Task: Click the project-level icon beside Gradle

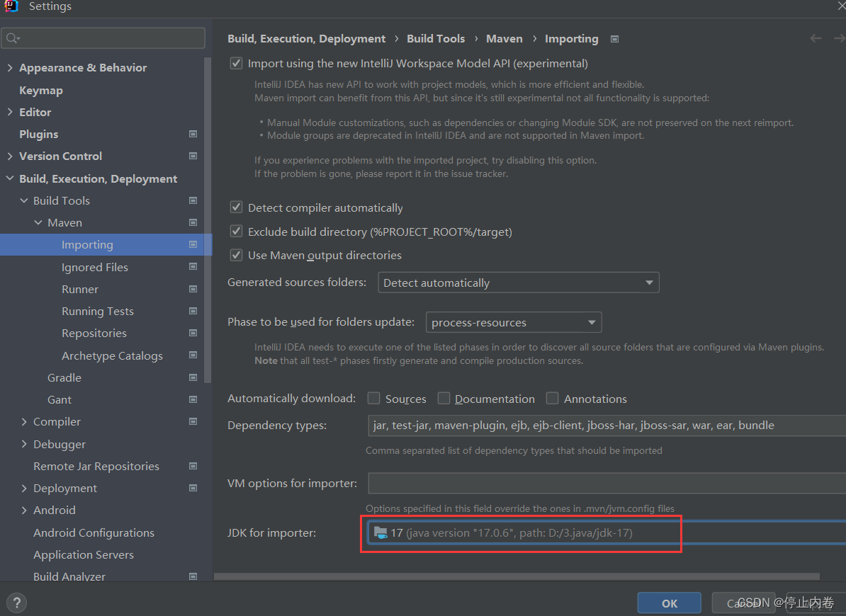Action: click(x=193, y=377)
